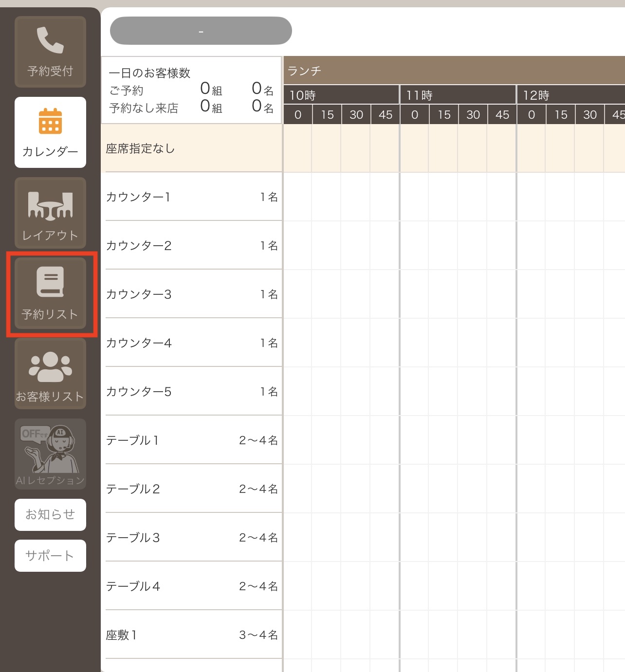Click the お知らせ button
The image size is (625, 672).
point(50,515)
